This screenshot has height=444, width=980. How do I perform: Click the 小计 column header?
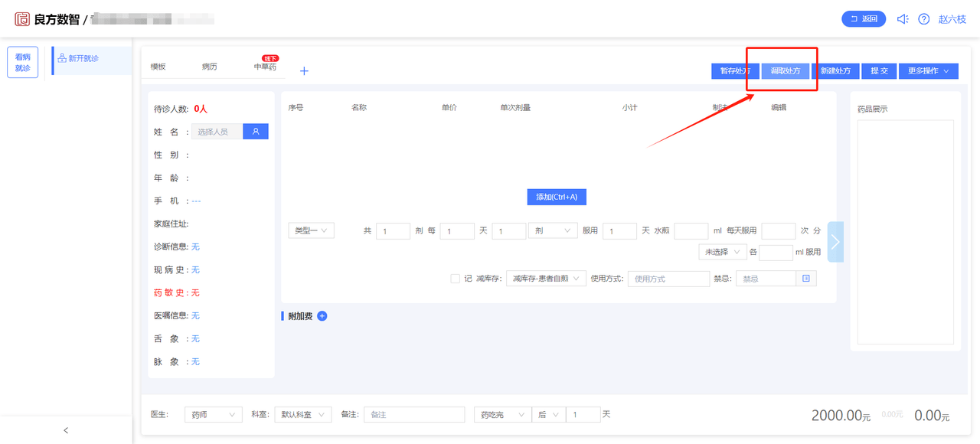pyautogui.click(x=630, y=108)
